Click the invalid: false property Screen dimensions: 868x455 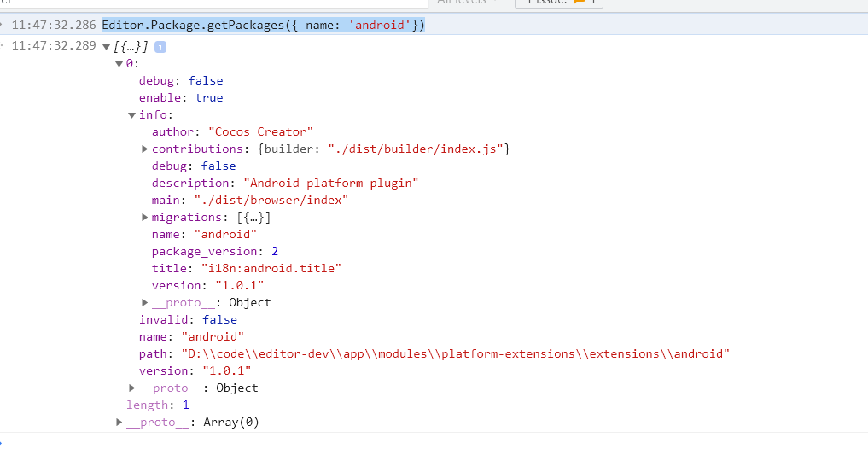[x=189, y=319]
